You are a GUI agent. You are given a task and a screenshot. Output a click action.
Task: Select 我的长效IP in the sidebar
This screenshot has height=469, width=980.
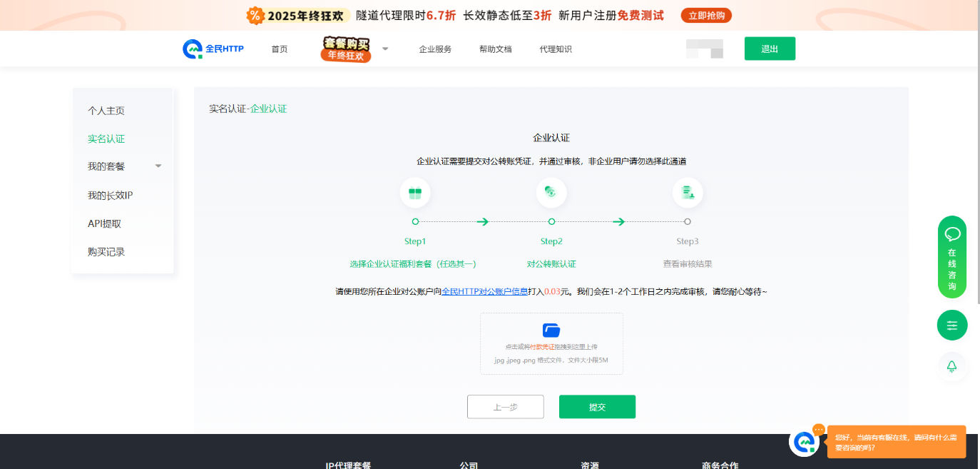coord(111,196)
